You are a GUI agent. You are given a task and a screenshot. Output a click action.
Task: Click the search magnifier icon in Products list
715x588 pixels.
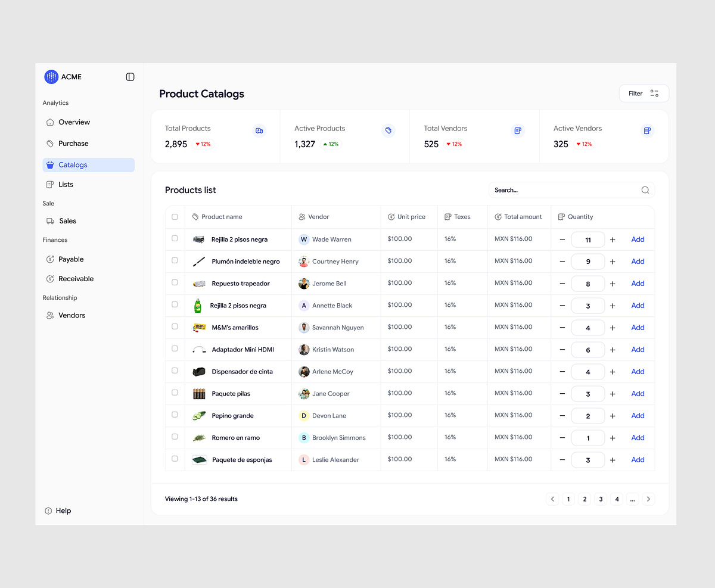(645, 189)
